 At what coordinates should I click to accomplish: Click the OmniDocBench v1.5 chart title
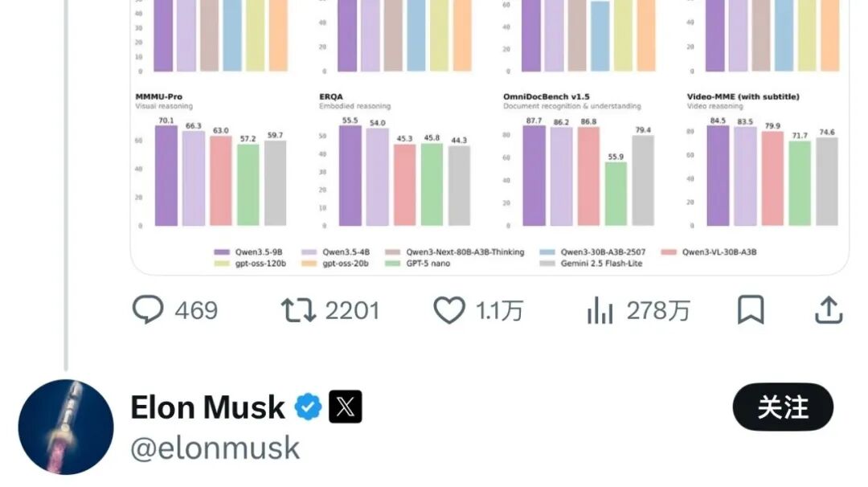coord(547,96)
